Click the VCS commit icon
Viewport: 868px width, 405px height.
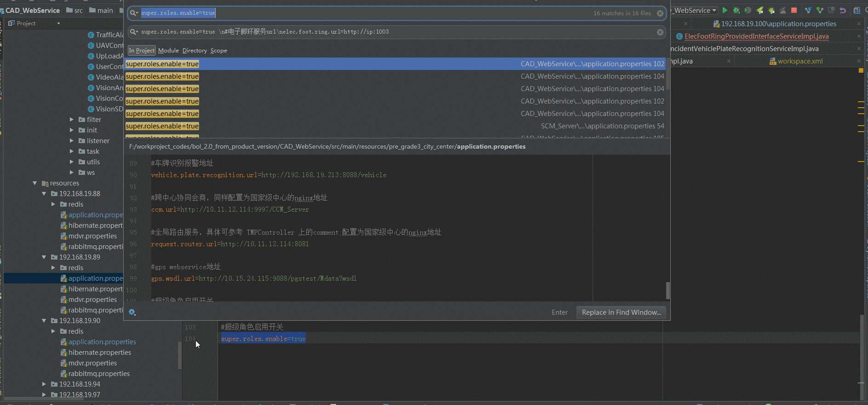pos(820,10)
